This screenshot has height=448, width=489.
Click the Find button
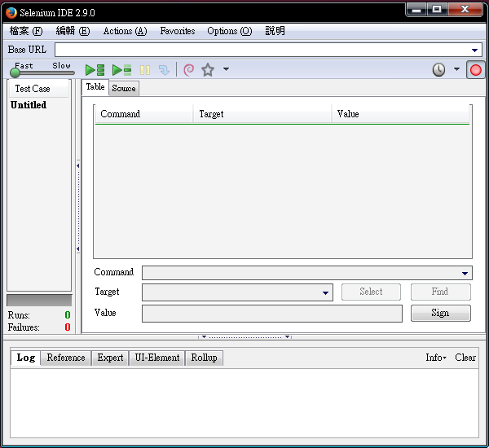tap(440, 292)
